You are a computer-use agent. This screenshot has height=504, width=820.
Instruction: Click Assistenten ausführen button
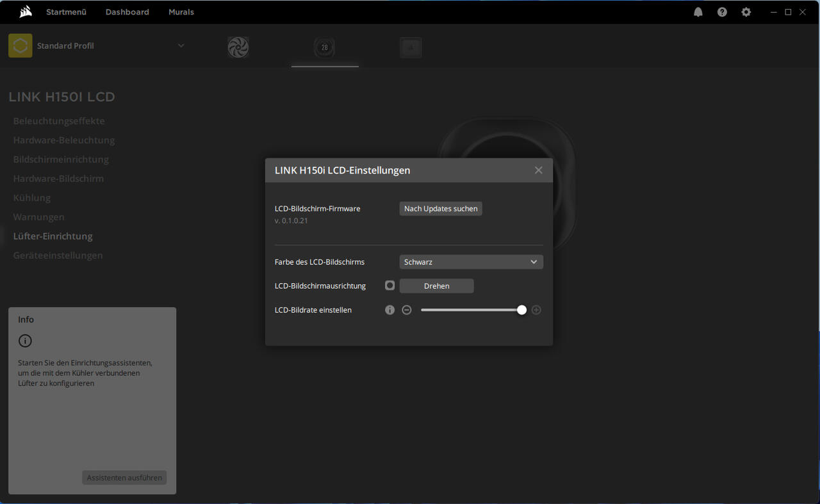click(x=124, y=478)
